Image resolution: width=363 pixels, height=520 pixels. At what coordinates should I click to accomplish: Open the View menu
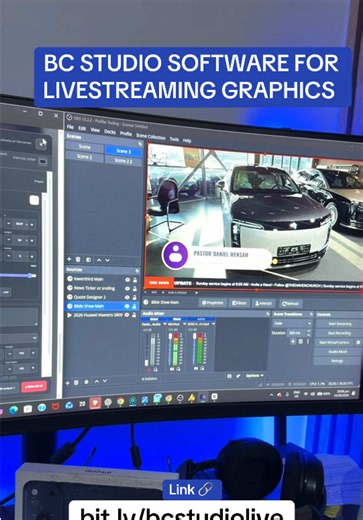[95, 130]
